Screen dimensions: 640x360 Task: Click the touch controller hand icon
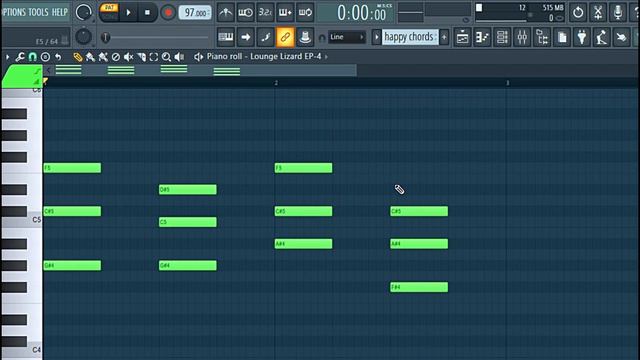[x=622, y=38]
